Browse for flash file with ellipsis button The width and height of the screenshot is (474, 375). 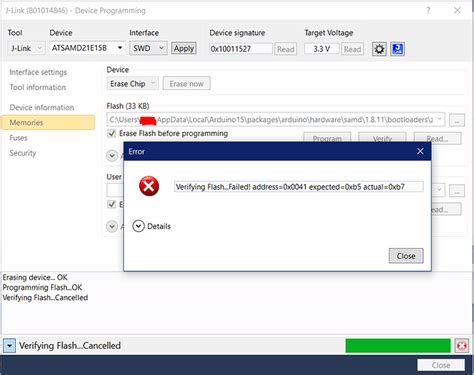coord(457,120)
